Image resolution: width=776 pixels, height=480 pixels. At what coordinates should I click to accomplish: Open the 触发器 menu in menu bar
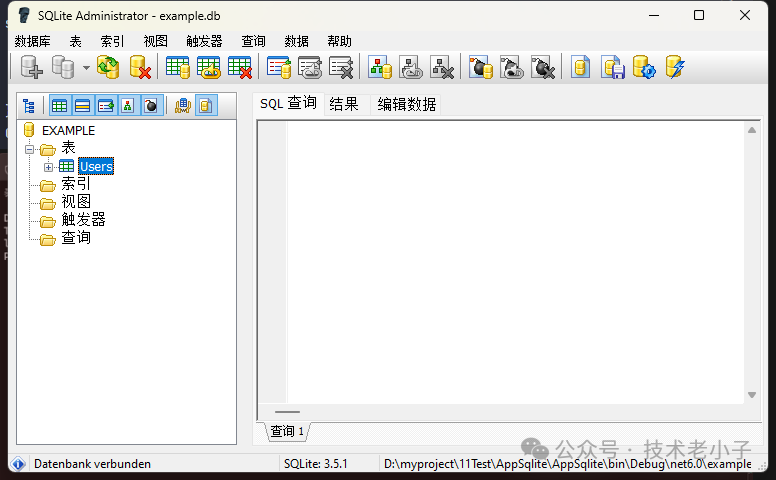pyautogui.click(x=204, y=41)
